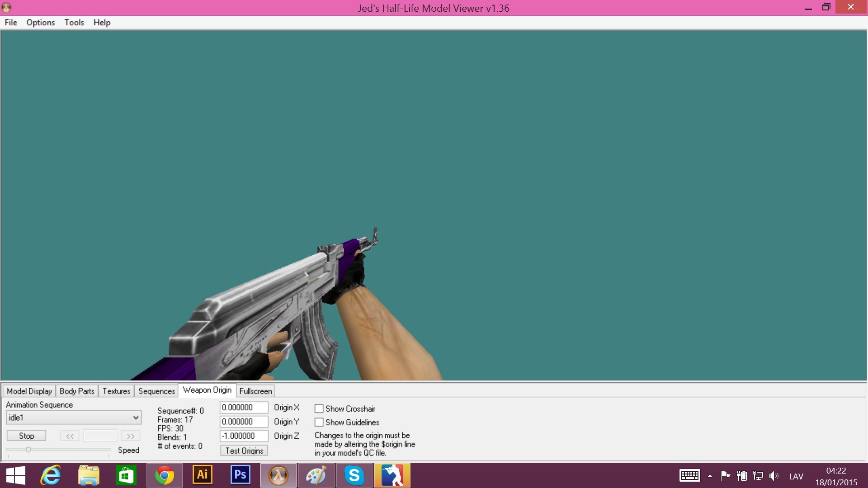
Task: Open Adobe Illustrator from taskbar
Action: (203, 475)
